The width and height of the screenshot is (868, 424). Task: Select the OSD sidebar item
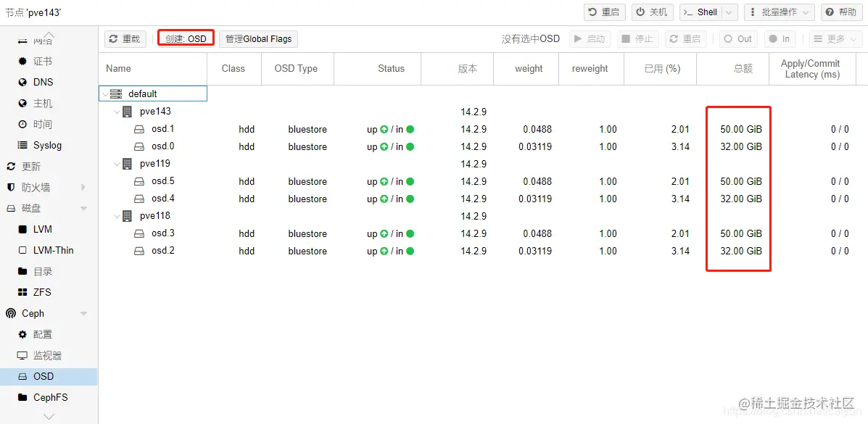point(49,376)
